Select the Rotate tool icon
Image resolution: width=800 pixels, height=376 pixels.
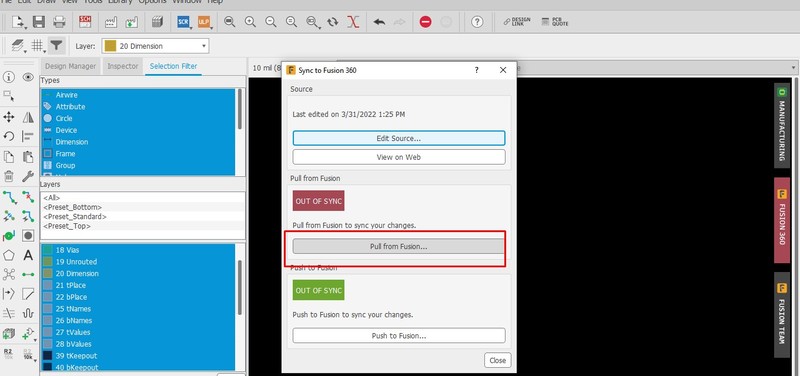(9, 136)
